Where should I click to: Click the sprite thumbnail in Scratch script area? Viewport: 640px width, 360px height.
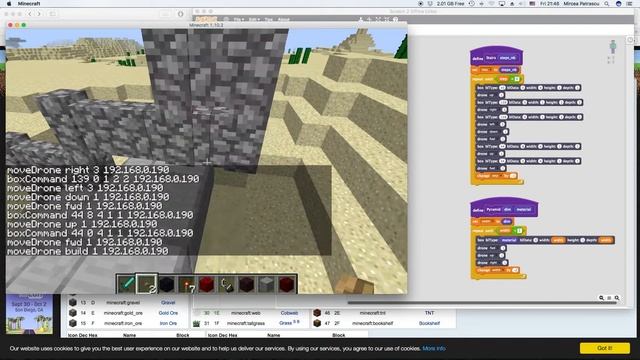point(613,47)
